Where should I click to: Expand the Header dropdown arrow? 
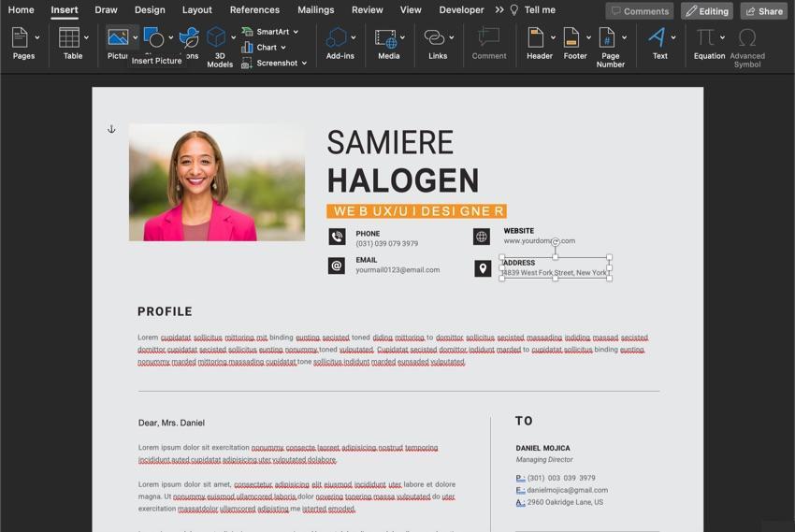(553, 37)
